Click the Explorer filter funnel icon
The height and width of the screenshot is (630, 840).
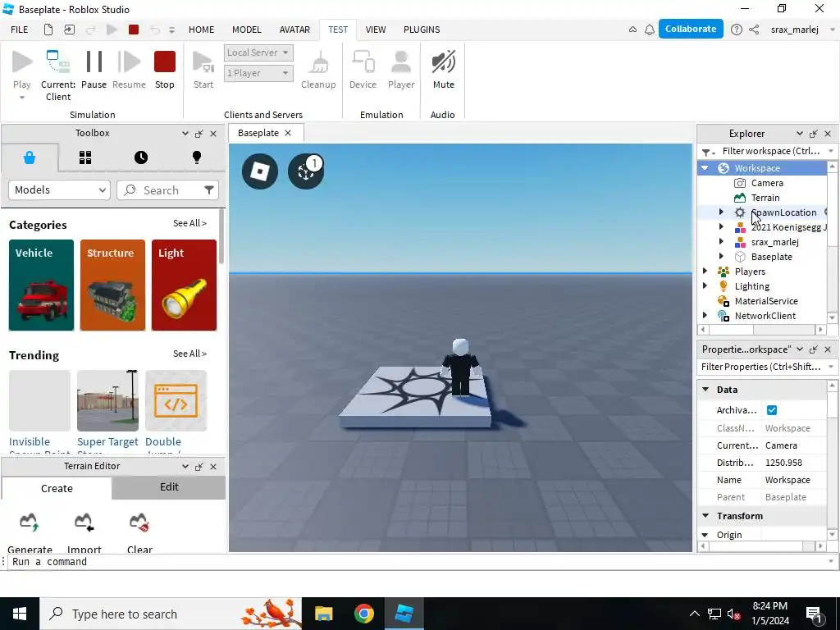tap(708, 152)
